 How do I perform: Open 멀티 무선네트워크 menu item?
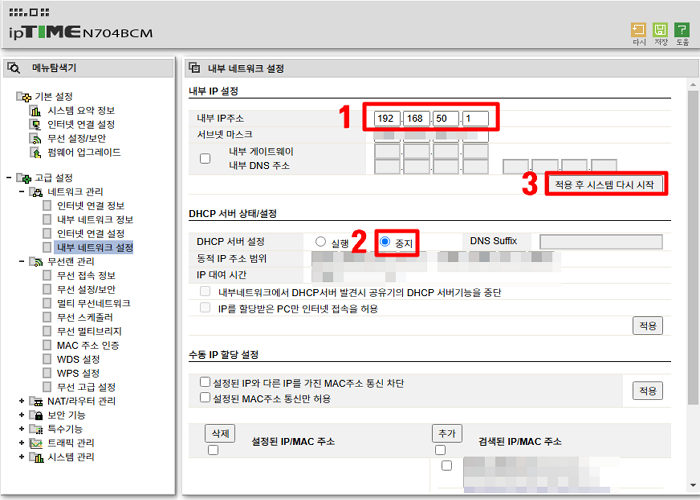point(93,303)
